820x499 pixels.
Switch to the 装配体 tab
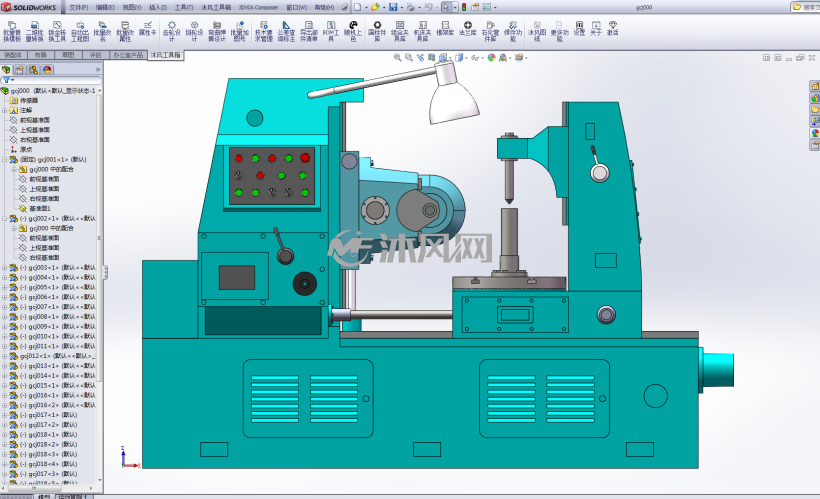click(x=13, y=55)
